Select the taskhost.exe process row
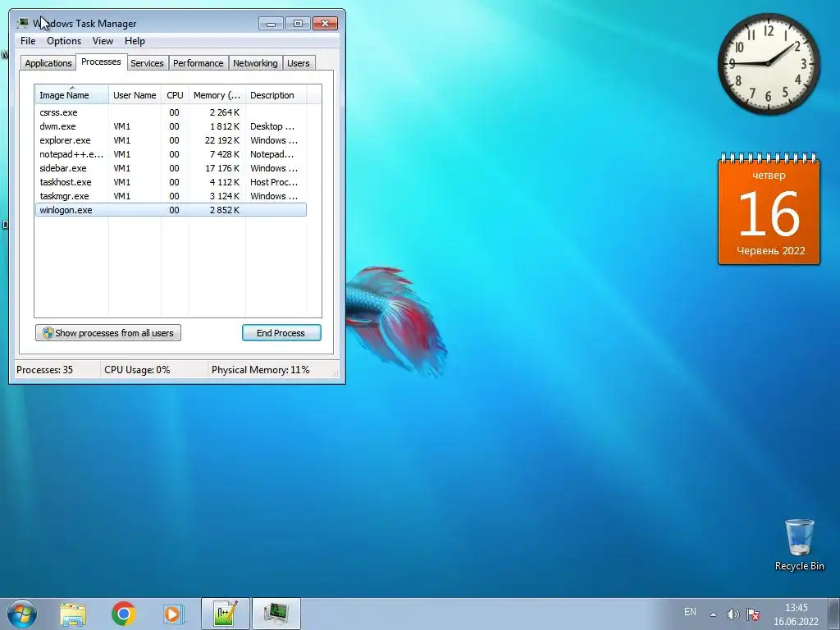Screen dimensions: 840x630 (x=171, y=182)
